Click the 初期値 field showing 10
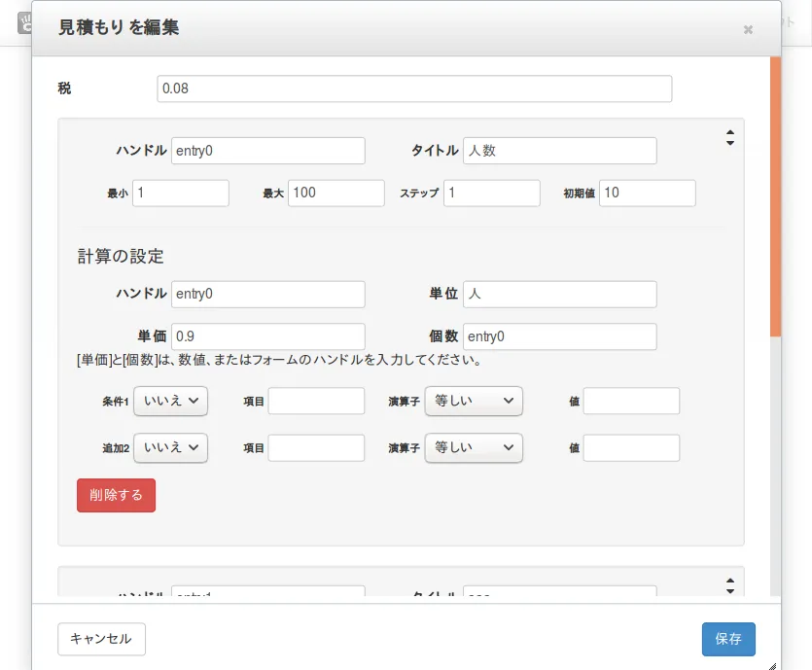This screenshot has height=670, width=812. click(648, 193)
